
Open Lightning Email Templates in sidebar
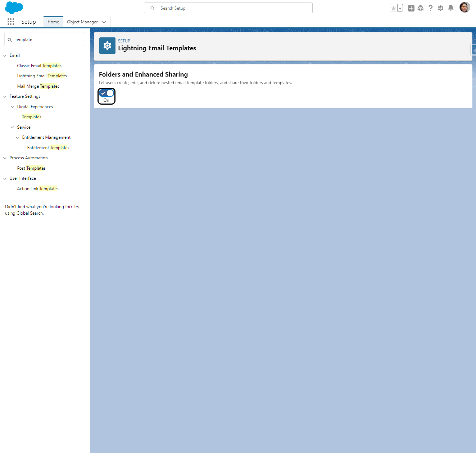click(42, 76)
